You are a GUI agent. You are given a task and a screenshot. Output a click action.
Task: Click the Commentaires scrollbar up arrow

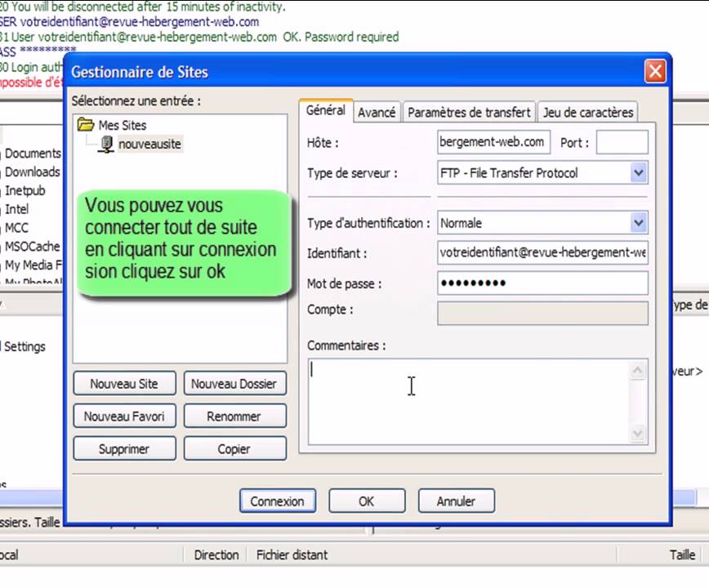(x=638, y=371)
